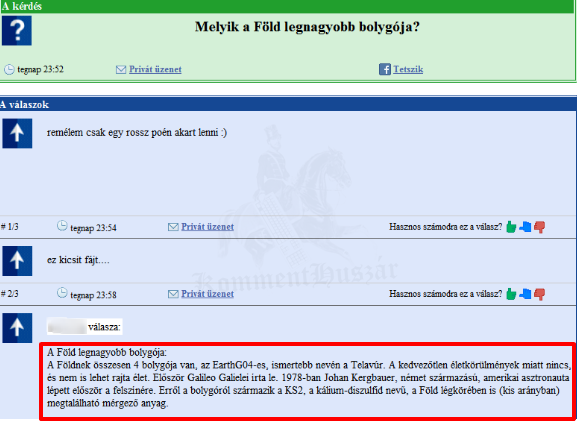Click the Facebook icon beside Tetszik

[385, 69]
